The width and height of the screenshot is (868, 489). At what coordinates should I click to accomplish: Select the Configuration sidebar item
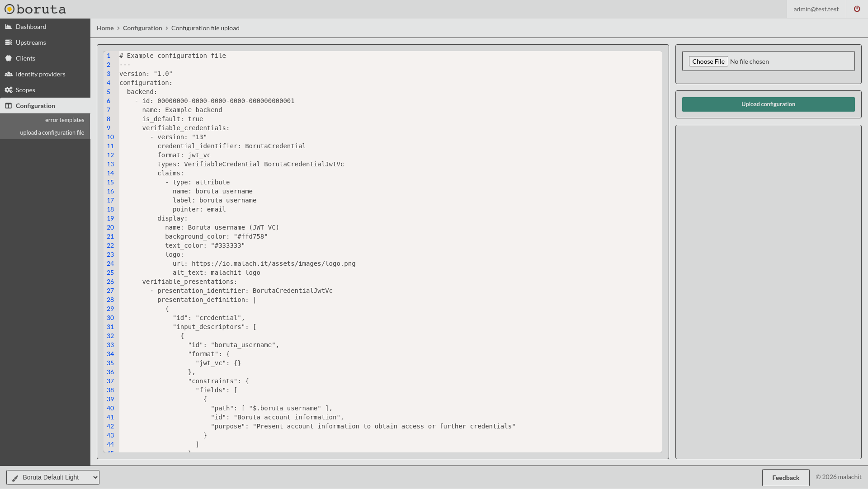tap(45, 106)
